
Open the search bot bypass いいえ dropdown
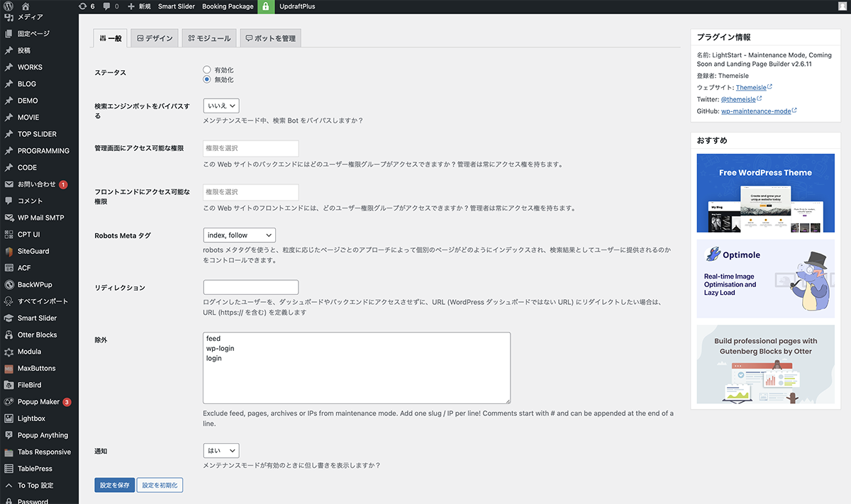coord(221,106)
